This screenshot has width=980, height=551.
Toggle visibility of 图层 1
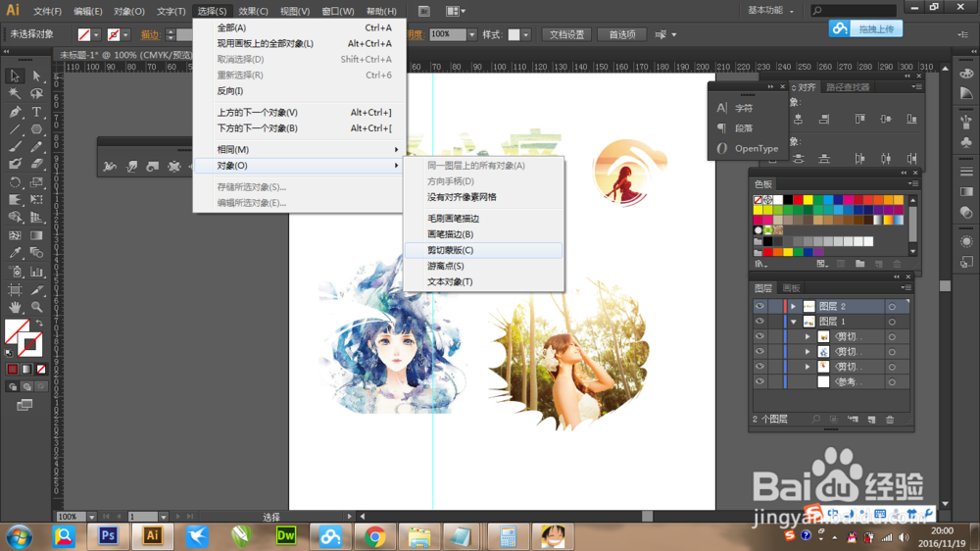coord(759,321)
